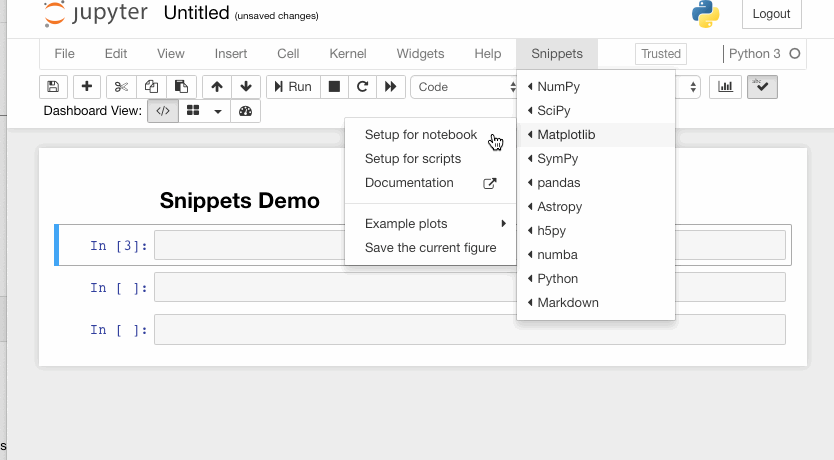Move selected cell down
Image resolution: width=834 pixels, height=460 pixels.
pyautogui.click(x=246, y=87)
